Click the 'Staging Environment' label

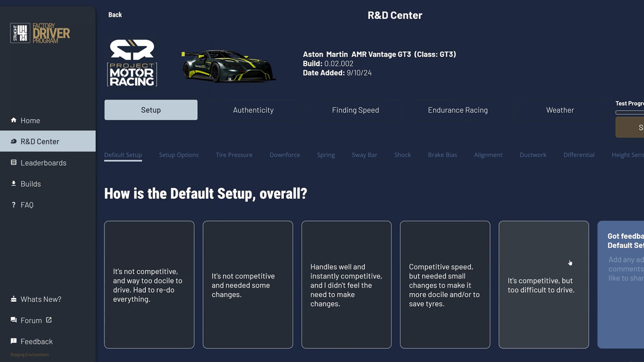click(x=30, y=355)
